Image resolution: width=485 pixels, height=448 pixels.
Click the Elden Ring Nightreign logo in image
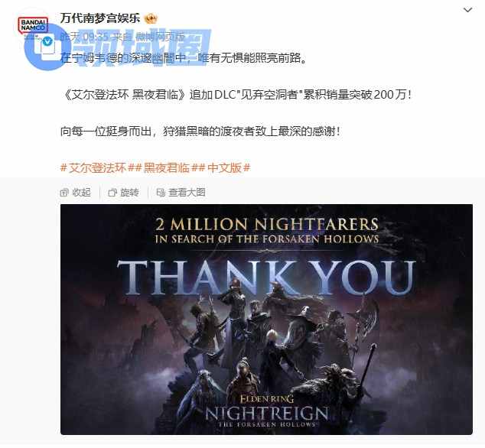(267, 411)
